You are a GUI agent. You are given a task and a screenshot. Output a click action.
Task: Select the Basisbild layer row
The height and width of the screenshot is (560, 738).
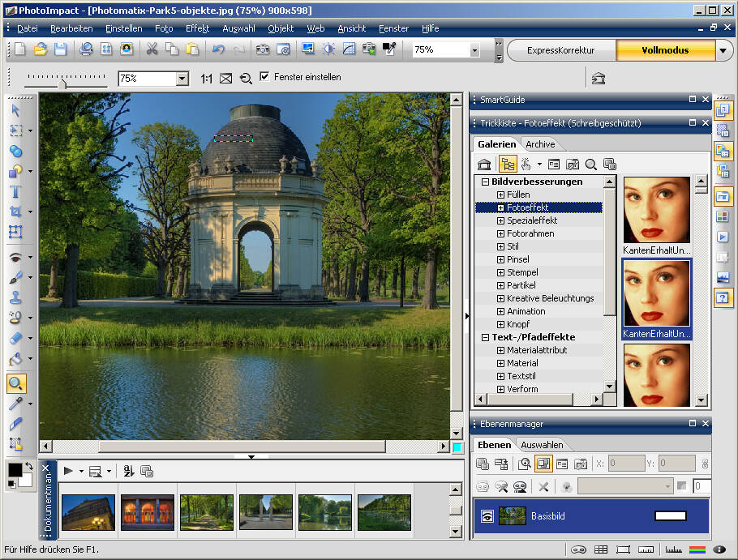(591, 516)
